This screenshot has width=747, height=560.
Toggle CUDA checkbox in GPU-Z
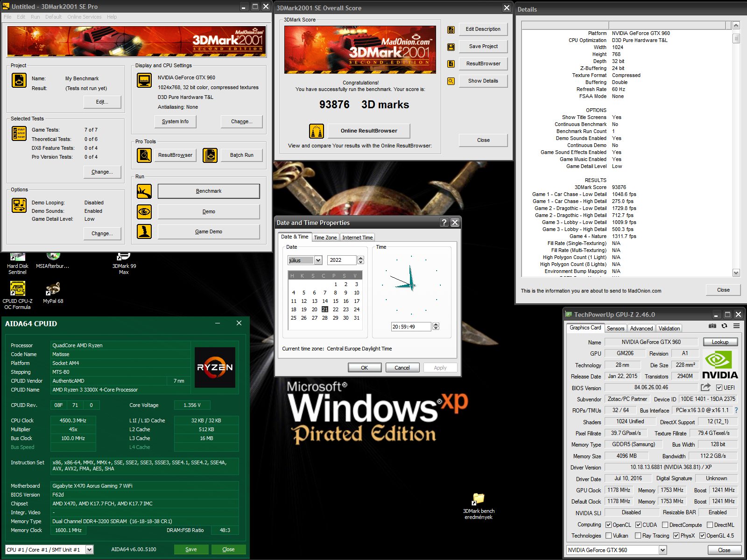[638, 525]
